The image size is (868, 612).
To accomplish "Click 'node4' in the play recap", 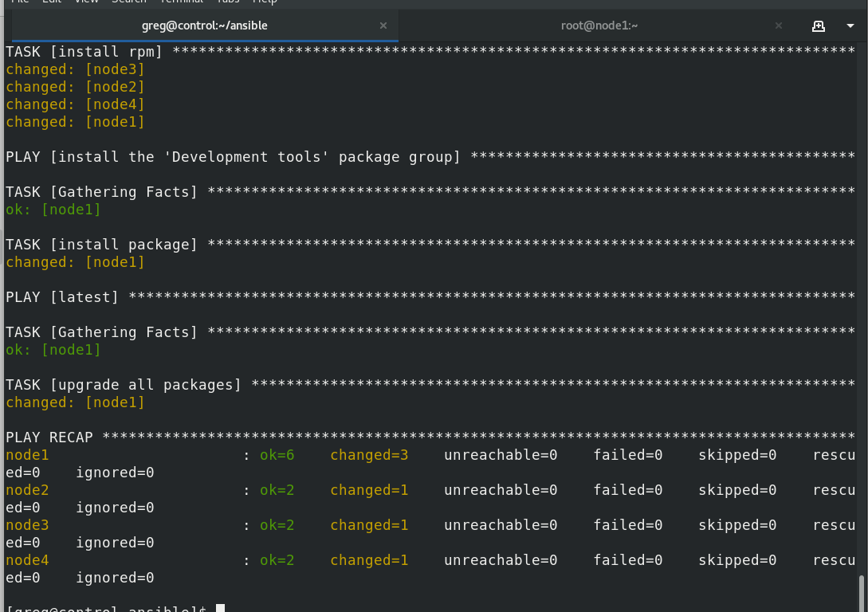I will click(27, 560).
